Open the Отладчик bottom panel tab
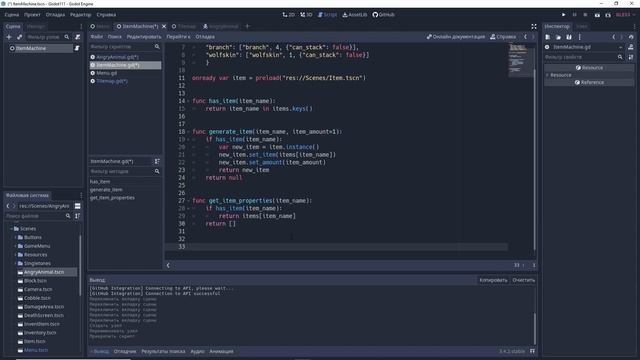Image resolution: width=640 pixels, height=360 pixels. click(x=125, y=351)
